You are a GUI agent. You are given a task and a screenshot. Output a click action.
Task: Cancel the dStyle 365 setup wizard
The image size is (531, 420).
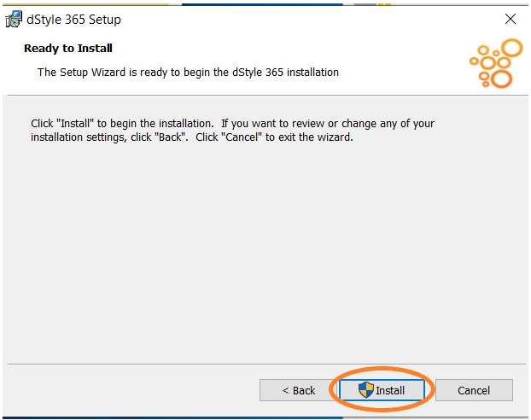tap(474, 390)
